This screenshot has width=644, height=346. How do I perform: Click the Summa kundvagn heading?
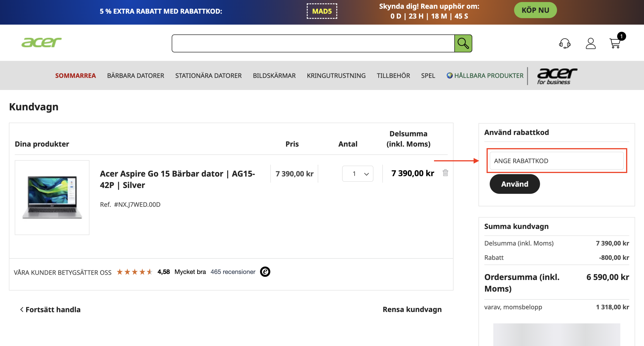(x=516, y=226)
